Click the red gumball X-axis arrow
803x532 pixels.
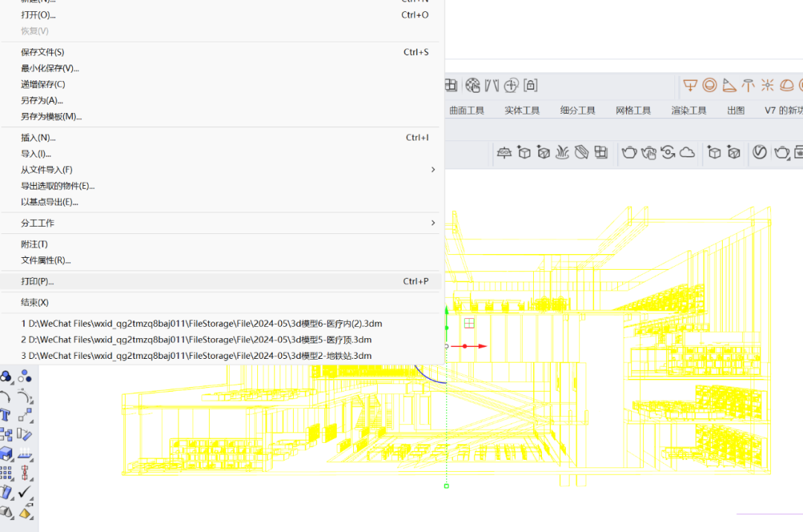coord(482,346)
